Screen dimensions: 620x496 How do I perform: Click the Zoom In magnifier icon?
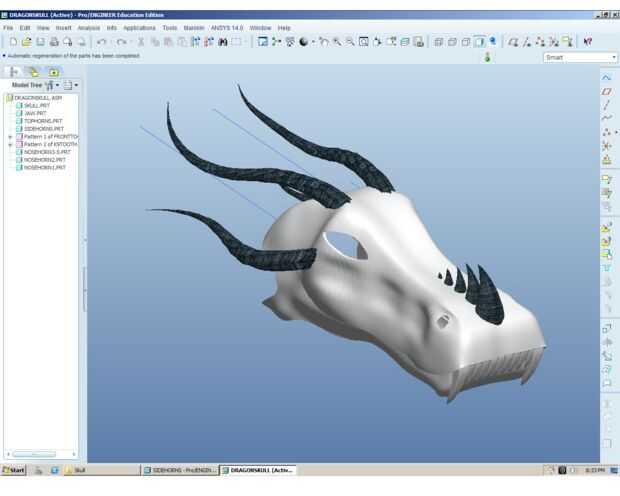click(x=336, y=42)
